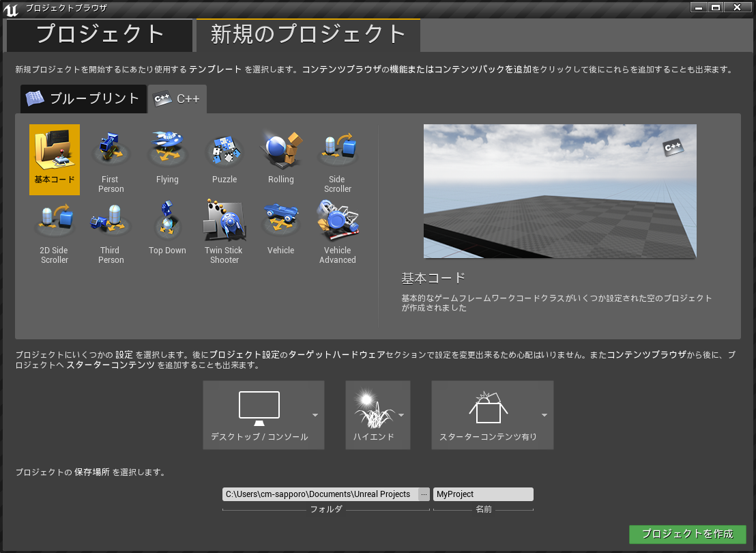Click the project folder path field
756x553 pixels.
pyautogui.click(x=320, y=494)
